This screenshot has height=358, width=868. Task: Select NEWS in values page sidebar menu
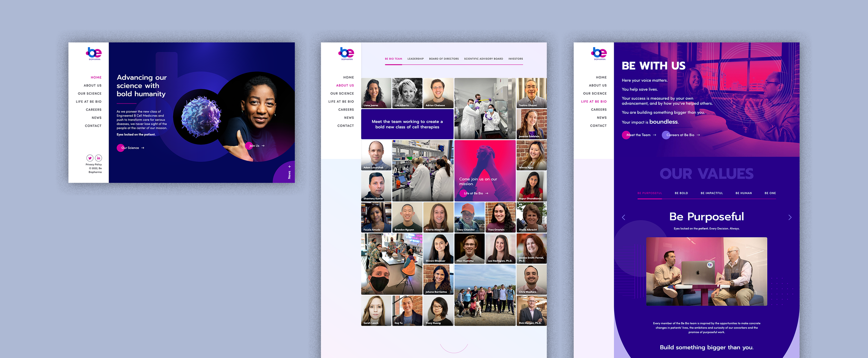pos(602,118)
